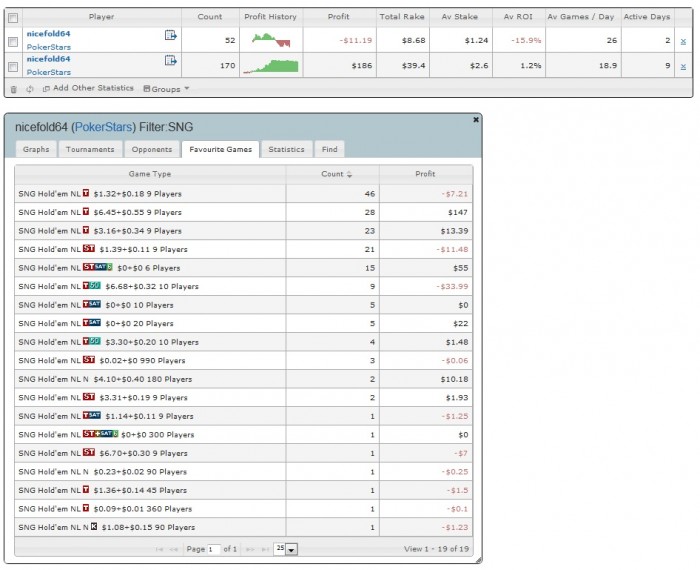Click export icon in the count 170 row
This screenshot has height=570, width=700.
(171, 60)
